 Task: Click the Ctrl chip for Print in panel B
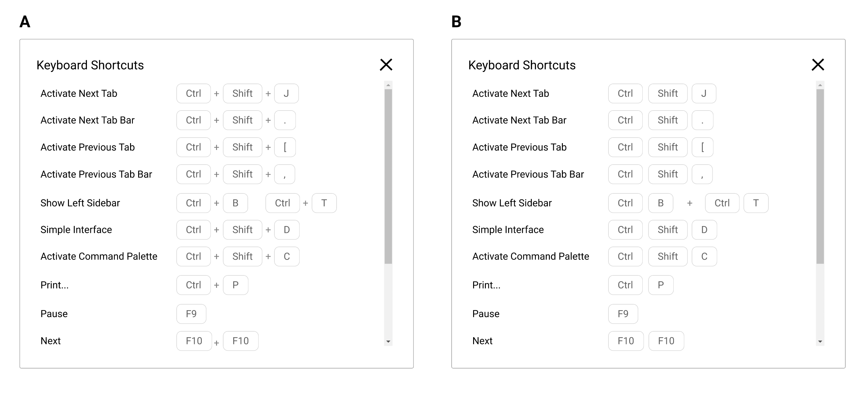point(625,285)
